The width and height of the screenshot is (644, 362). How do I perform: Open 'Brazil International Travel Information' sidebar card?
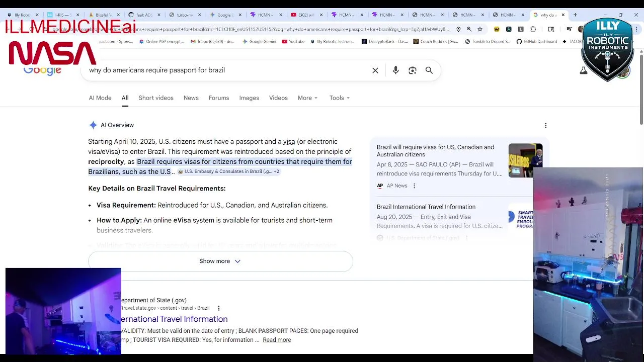pyautogui.click(x=426, y=207)
